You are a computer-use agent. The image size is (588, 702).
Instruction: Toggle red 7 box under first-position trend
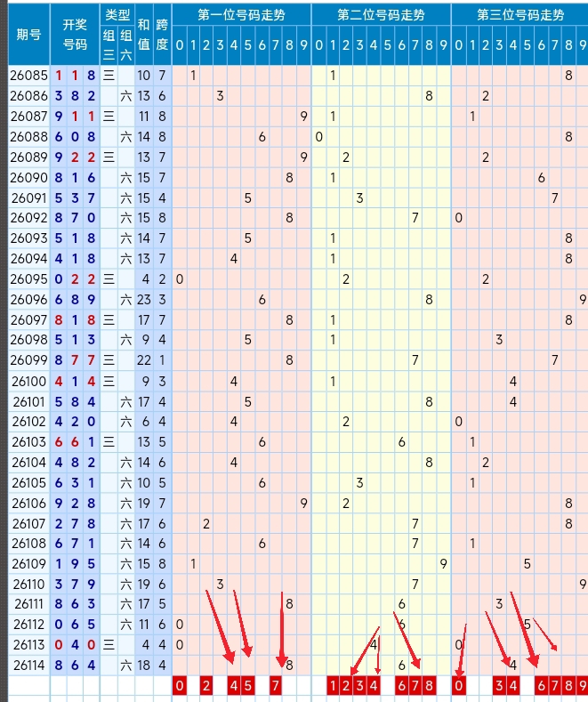(x=275, y=685)
